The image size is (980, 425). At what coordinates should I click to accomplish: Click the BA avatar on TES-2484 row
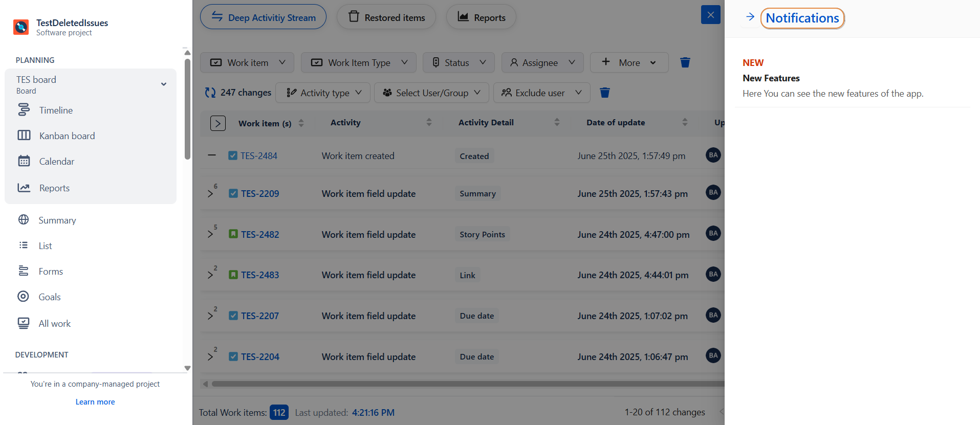click(713, 155)
